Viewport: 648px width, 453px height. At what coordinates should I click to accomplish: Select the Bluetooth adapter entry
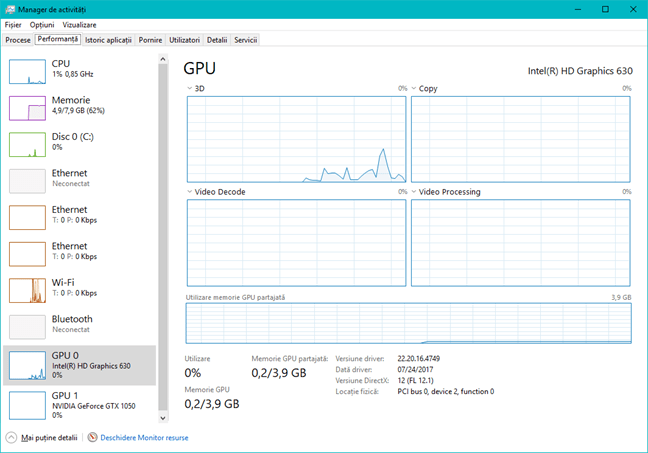pos(79,327)
